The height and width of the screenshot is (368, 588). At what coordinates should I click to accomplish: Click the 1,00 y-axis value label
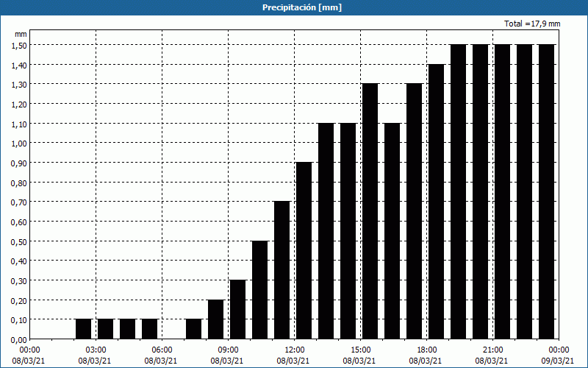[19, 143]
